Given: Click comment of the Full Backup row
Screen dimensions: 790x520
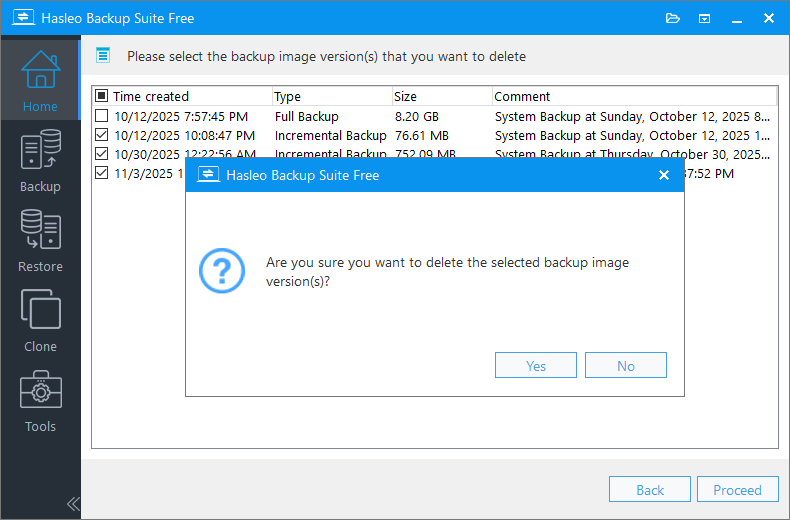Looking at the screenshot, I should coord(632,116).
